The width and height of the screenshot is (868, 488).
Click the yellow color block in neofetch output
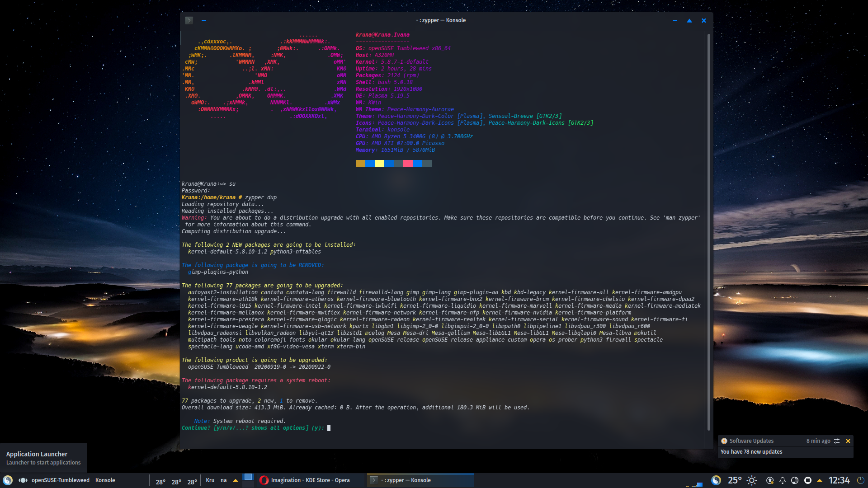(379, 164)
